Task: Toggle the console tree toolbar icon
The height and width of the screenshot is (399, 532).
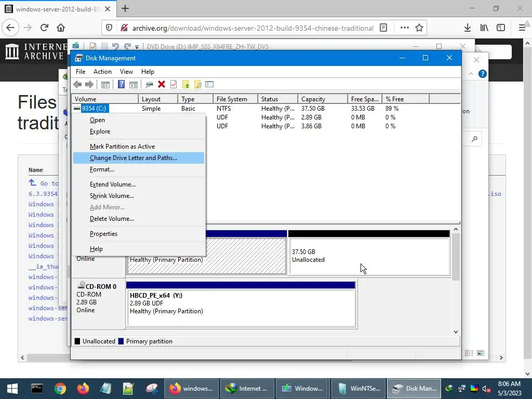Action: coord(105,85)
